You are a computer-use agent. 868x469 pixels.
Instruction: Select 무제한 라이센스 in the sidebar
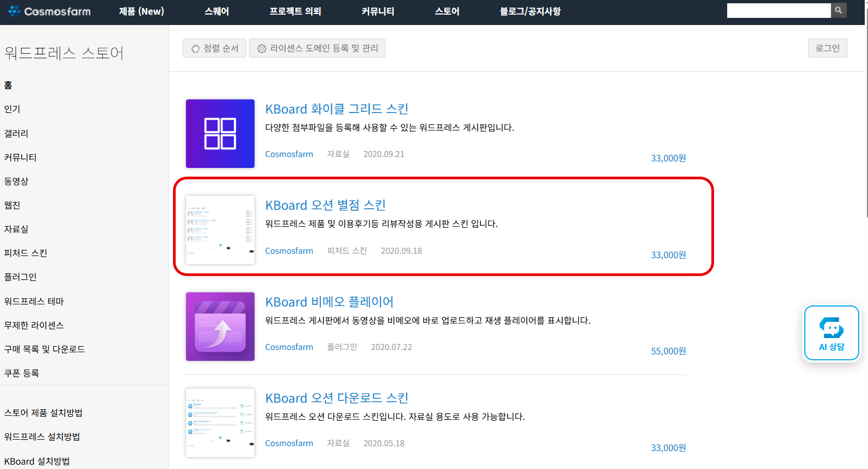click(x=34, y=325)
